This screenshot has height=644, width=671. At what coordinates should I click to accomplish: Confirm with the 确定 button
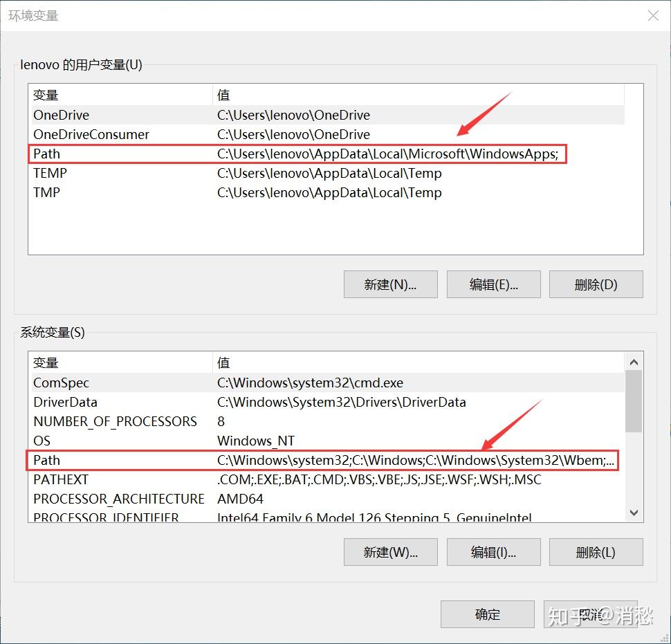pos(488,614)
